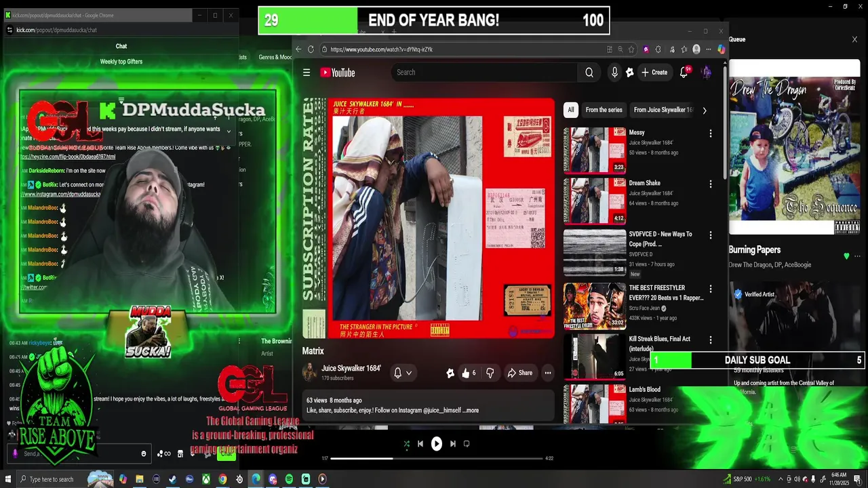The width and height of the screenshot is (868, 488).
Task: Click the sparkle icon next to the YouTube Create button
Action: tap(630, 73)
